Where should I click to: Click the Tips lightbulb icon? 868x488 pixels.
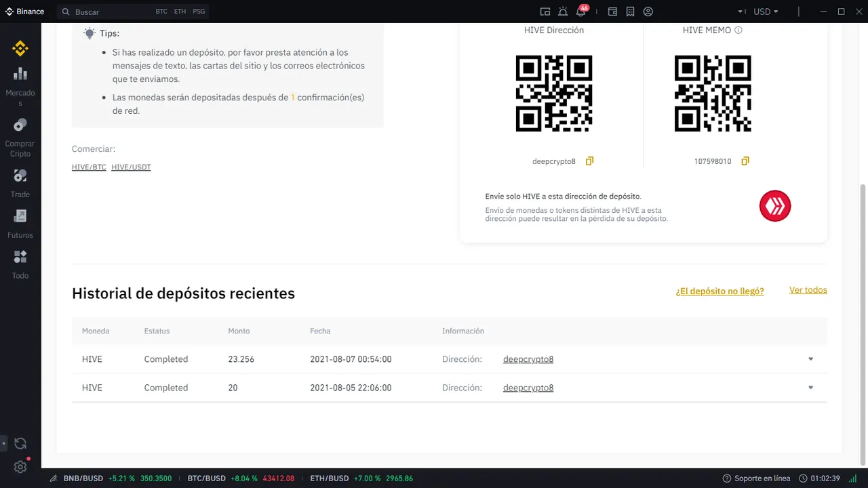click(90, 33)
